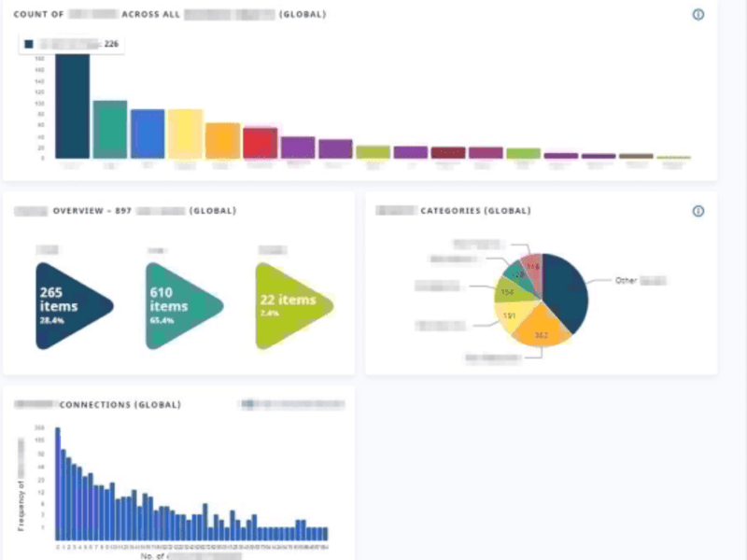Select the teal bar in count chart
The image size is (747, 560).
click(110, 130)
